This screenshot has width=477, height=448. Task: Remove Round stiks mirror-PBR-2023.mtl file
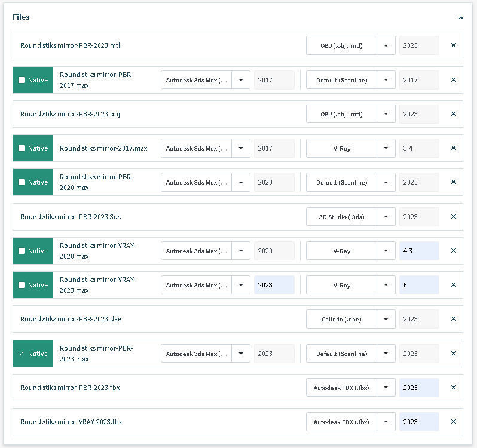(453, 45)
